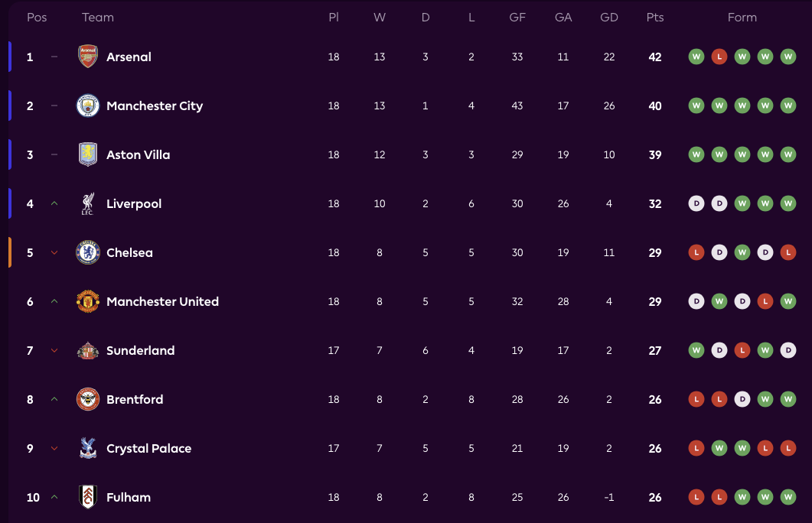Screen dimensions: 812x523
Task: Click Arsenal's red loss form indicator
Action: [719, 57]
